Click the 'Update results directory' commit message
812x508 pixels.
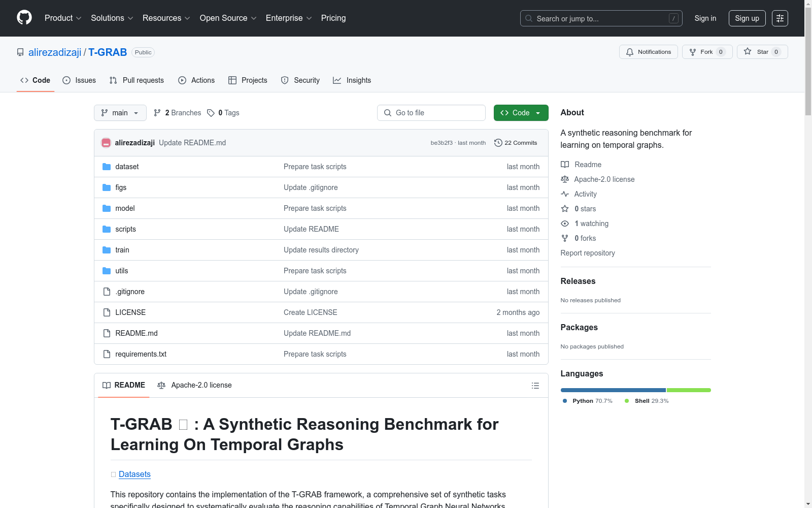pos(321,250)
